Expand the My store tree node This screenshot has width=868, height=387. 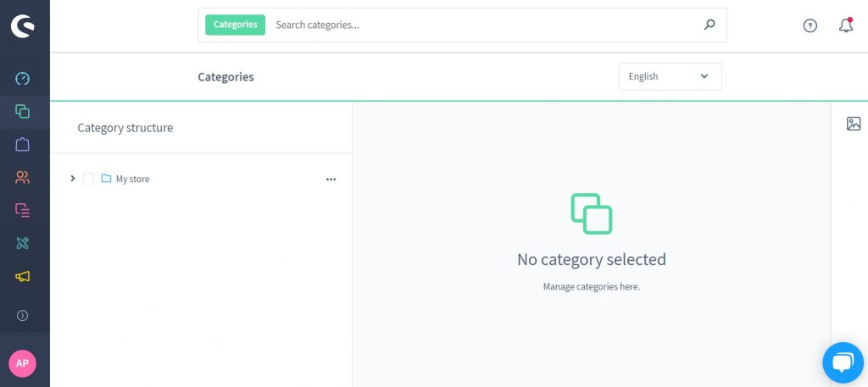tap(73, 178)
